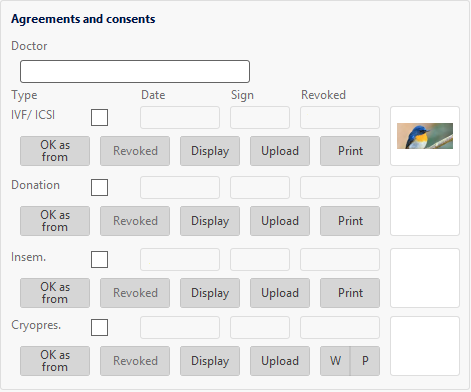Screen dimensions: 471x392
Task: Tick the IVF/ ICSI consent checkbox
Action: (99, 117)
